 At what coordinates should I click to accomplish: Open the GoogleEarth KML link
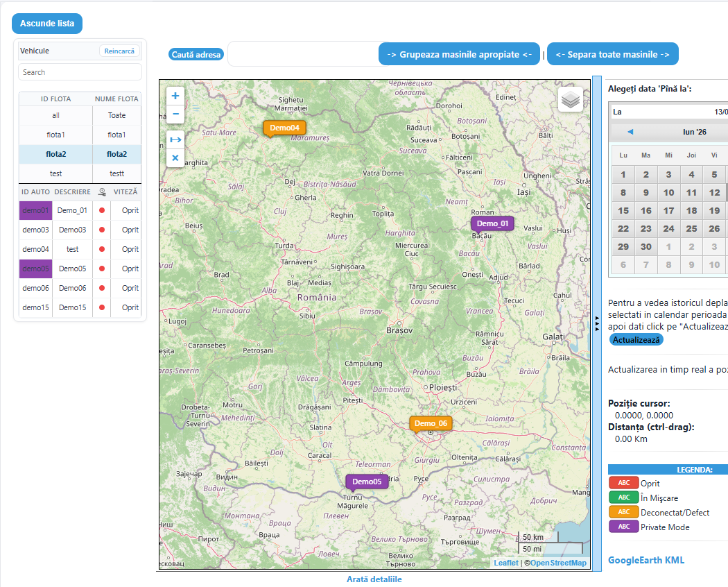tap(646, 560)
